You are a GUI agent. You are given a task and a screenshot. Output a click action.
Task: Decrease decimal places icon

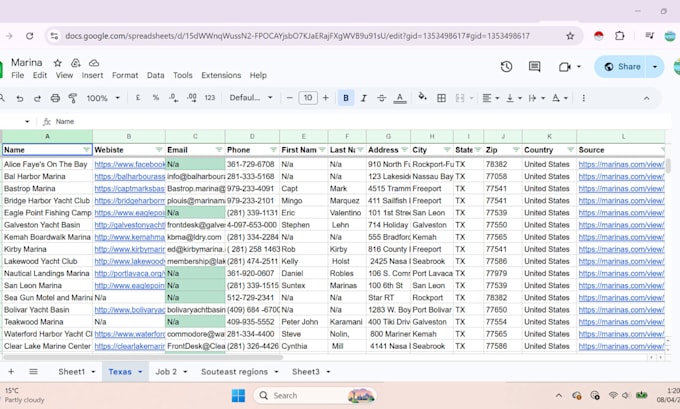click(173, 98)
